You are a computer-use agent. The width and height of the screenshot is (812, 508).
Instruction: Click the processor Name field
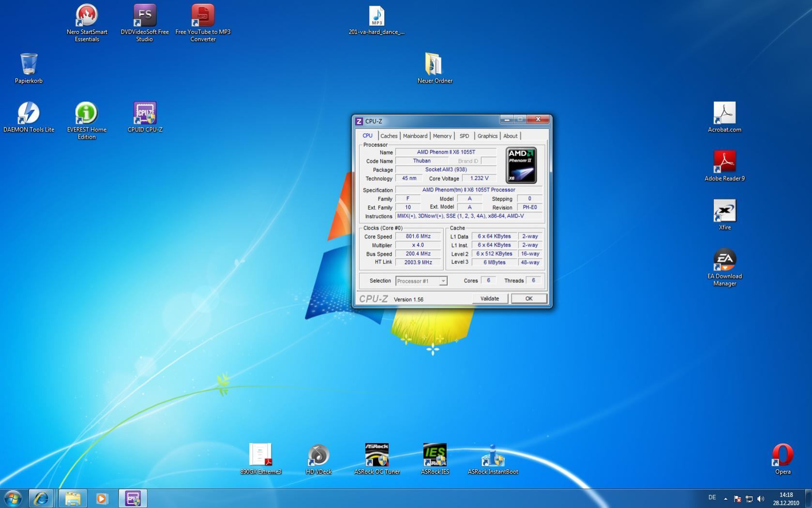click(x=446, y=152)
